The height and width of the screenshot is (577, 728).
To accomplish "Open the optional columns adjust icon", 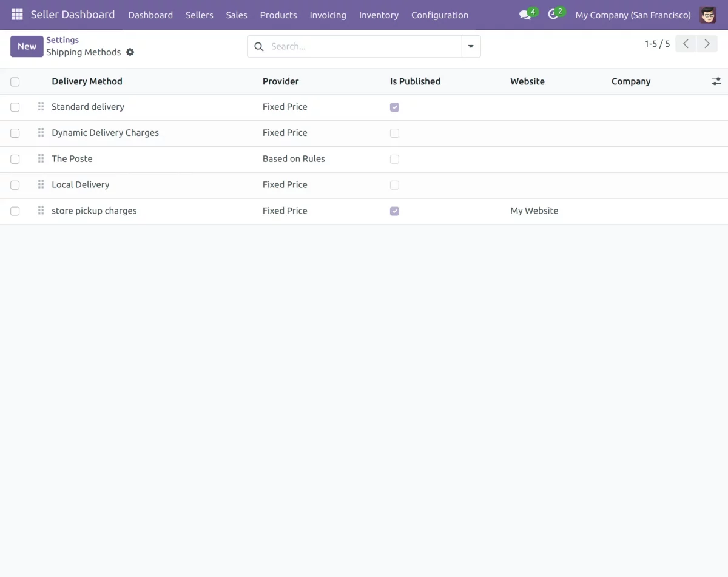I will click(x=716, y=81).
